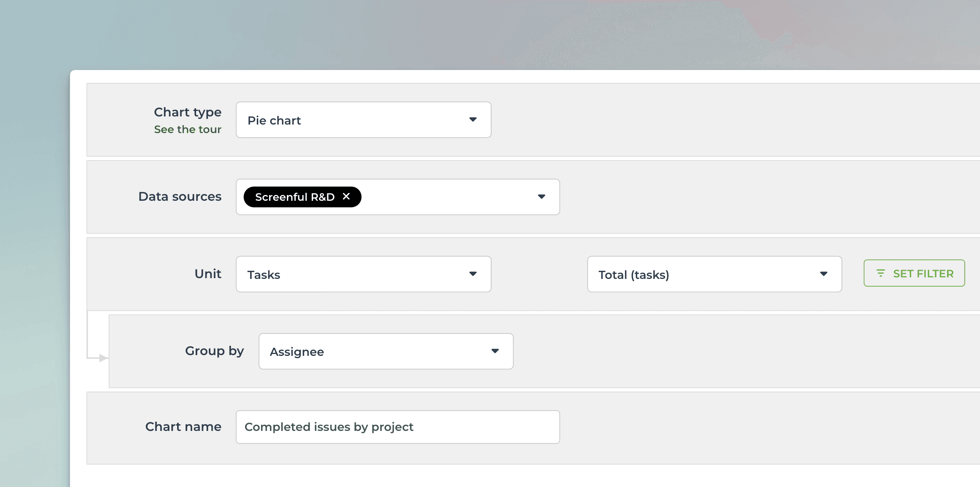Click the Total (tasks) dropdown arrow
The height and width of the screenshot is (487, 980).
[x=824, y=274]
